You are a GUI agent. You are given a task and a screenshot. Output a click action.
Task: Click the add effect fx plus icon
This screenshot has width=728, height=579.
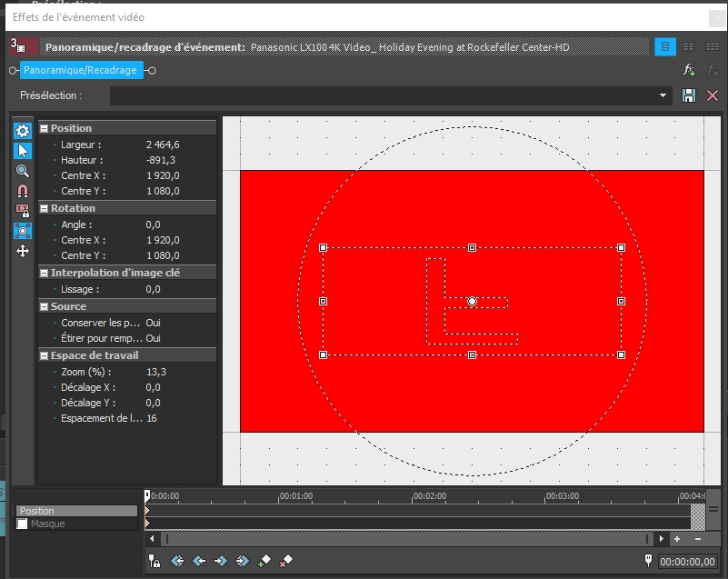[689, 70]
